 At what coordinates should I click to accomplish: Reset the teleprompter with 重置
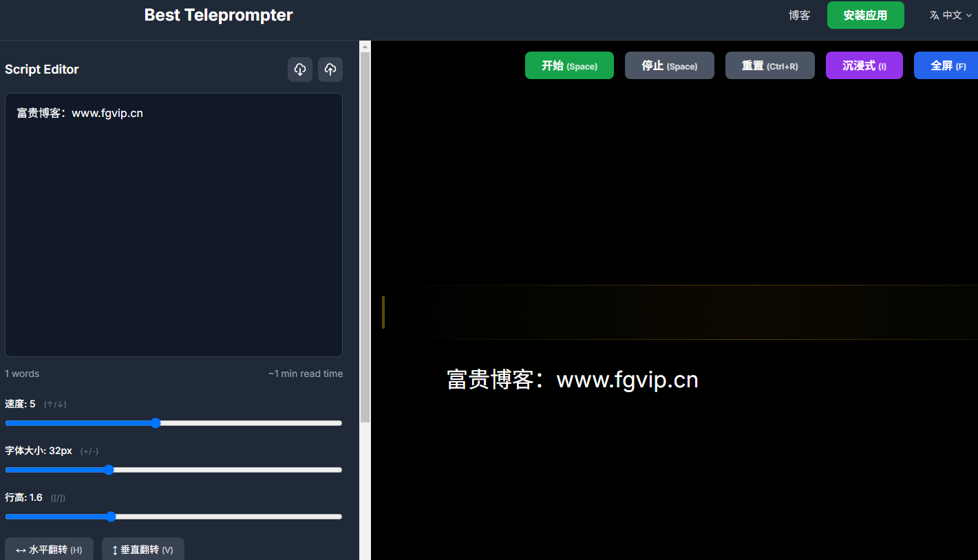point(769,66)
